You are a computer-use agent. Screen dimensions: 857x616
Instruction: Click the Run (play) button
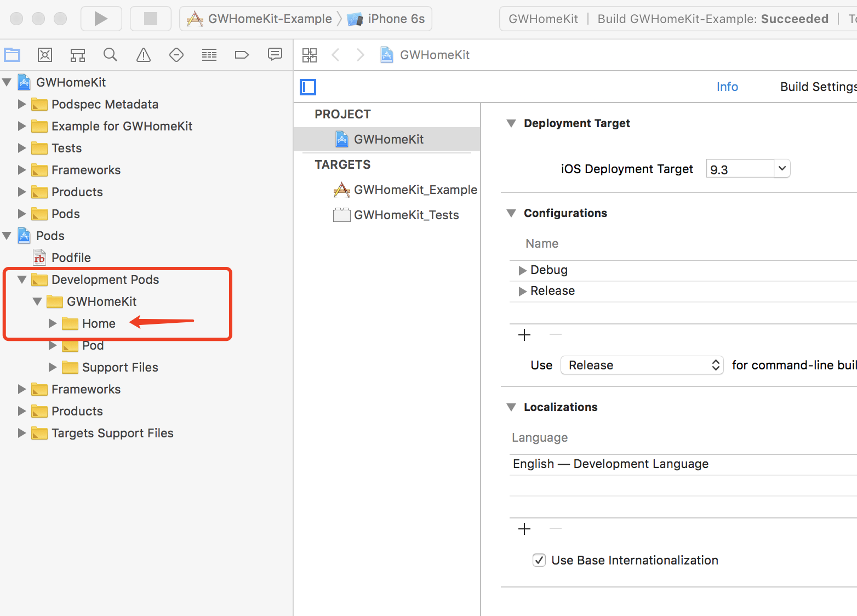pyautogui.click(x=101, y=19)
